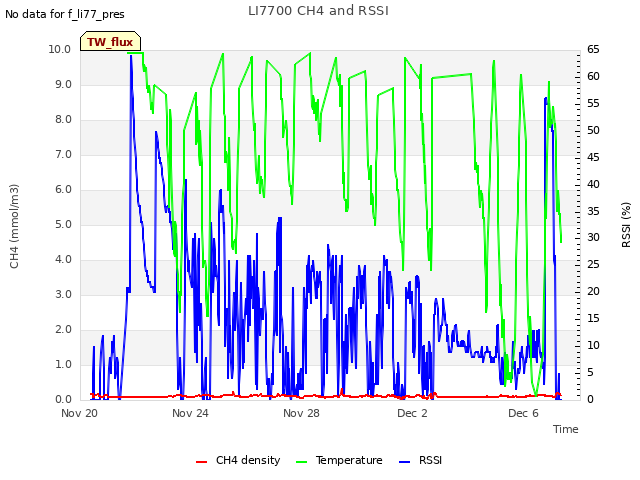Viewport: 640px width, 480px height.
Task: Click the CH4 (mmol/m3) axis label
Action: tap(14, 226)
